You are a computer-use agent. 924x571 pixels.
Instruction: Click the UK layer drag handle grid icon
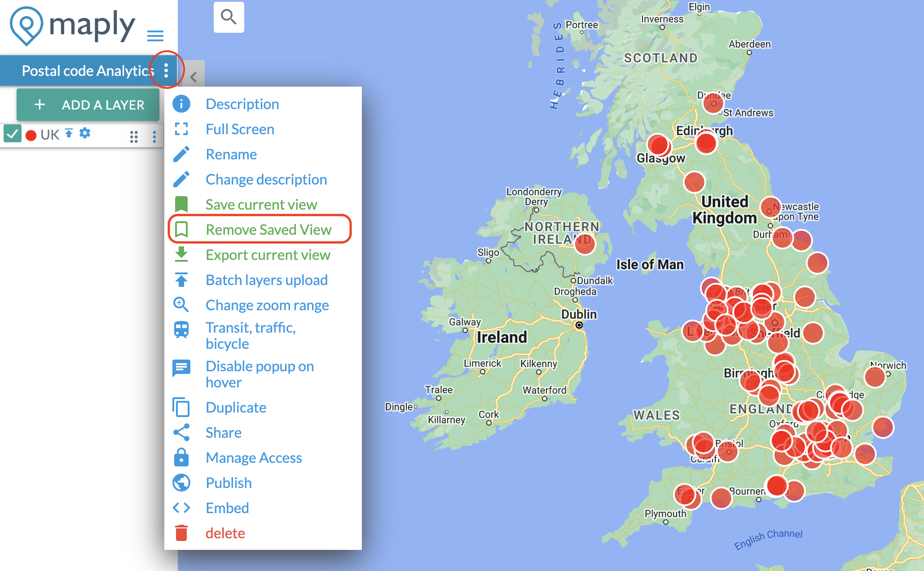point(133,136)
